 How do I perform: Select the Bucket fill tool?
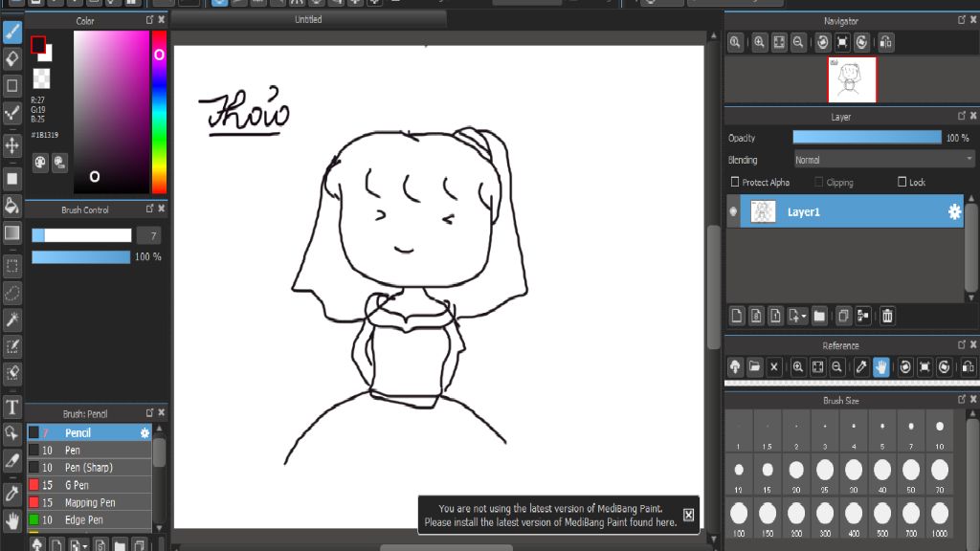(11, 206)
